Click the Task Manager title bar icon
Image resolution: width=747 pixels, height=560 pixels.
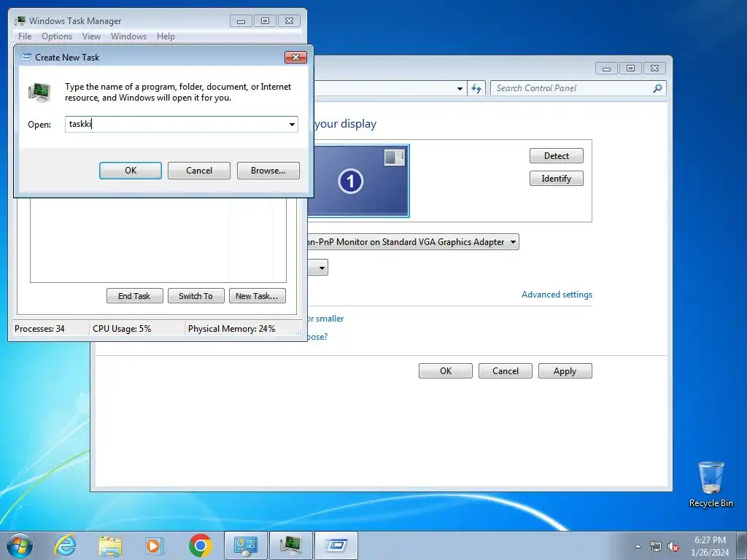click(20, 21)
